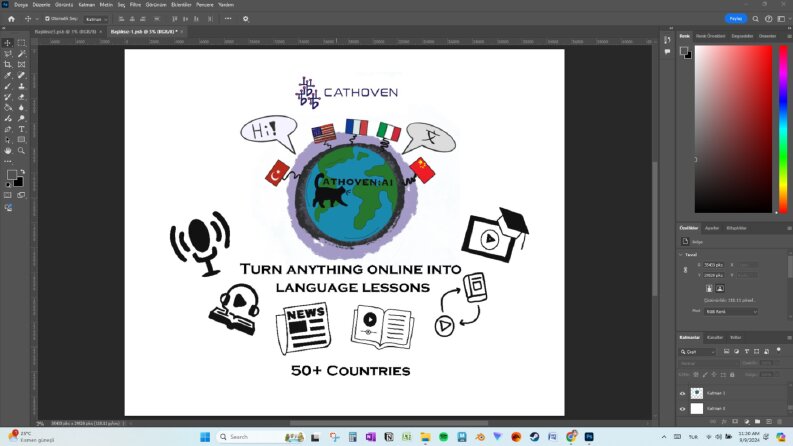The image size is (793, 446).
Task: Open the RGB Renk mode dropdown
Action: [731, 311]
